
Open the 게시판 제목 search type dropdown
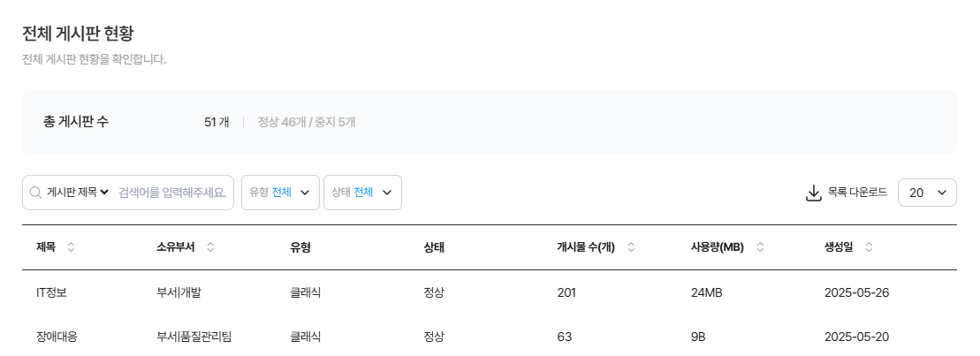click(x=78, y=193)
